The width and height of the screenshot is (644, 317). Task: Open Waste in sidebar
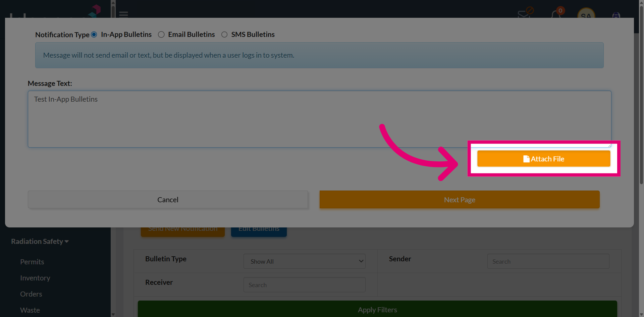(x=30, y=310)
